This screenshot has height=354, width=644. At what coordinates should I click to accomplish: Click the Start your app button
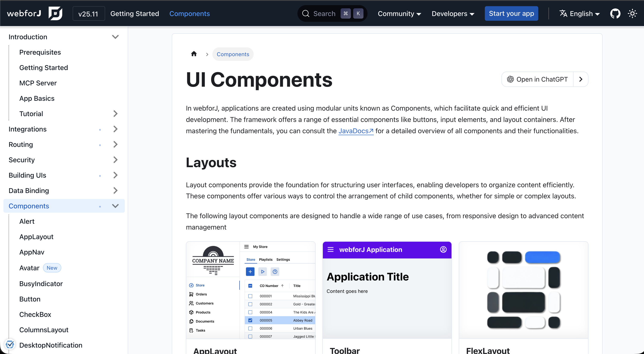(x=511, y=13)
